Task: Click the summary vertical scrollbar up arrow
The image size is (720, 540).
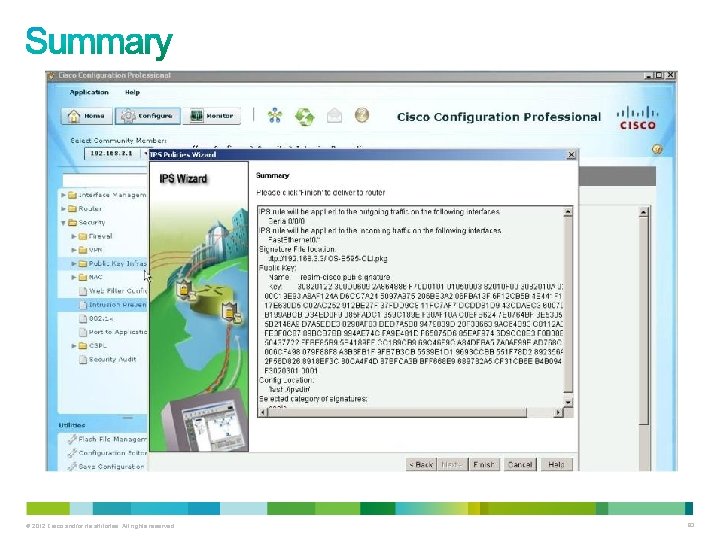Action: pos(568,212)
